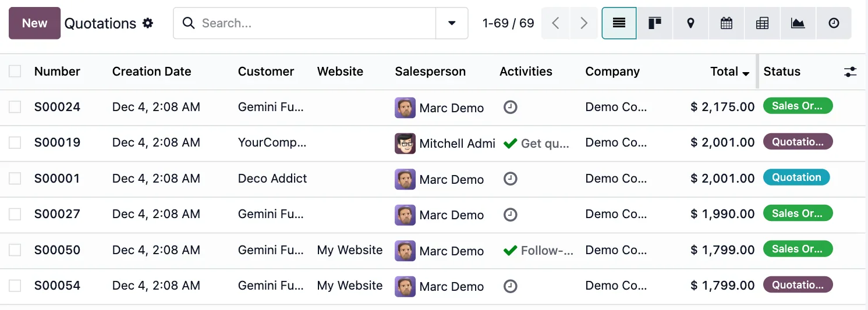
Task: Open the Map view
Action: tap(690, 23)
